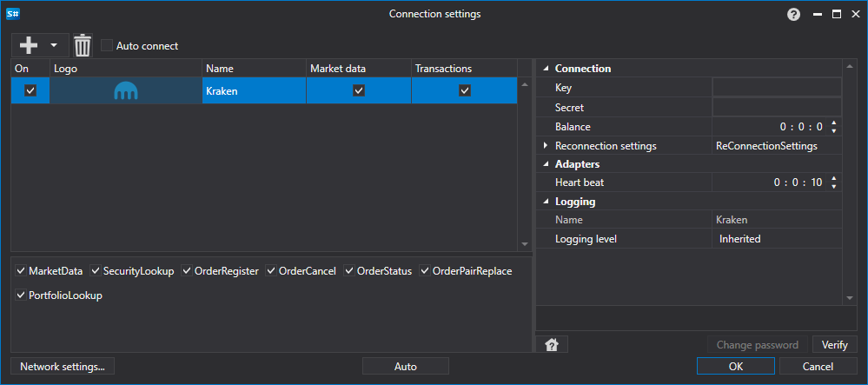
Task: Maximize the Connection settings window
Action: click(837, 15)
